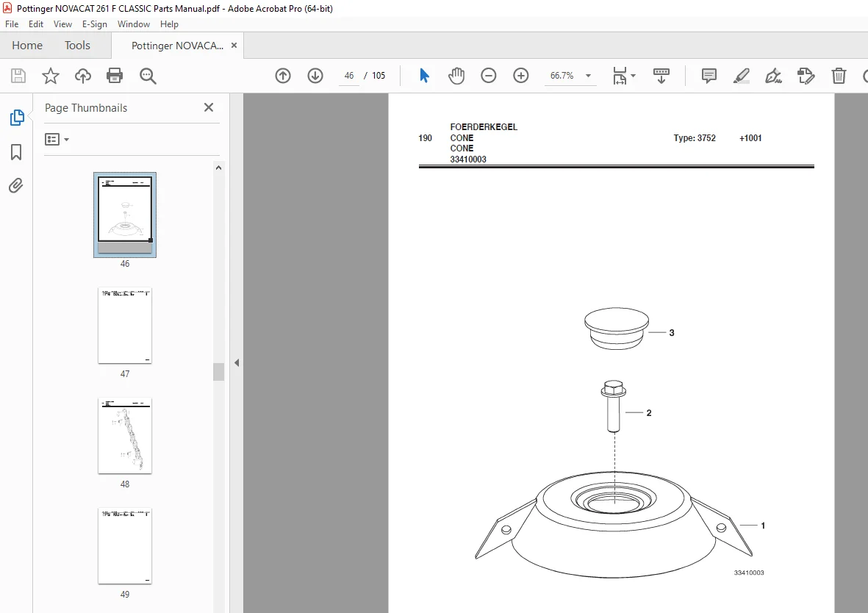Click the drawing number 33410003 below diagram
Screen dimensions: 868x613
tap(749, 573)
